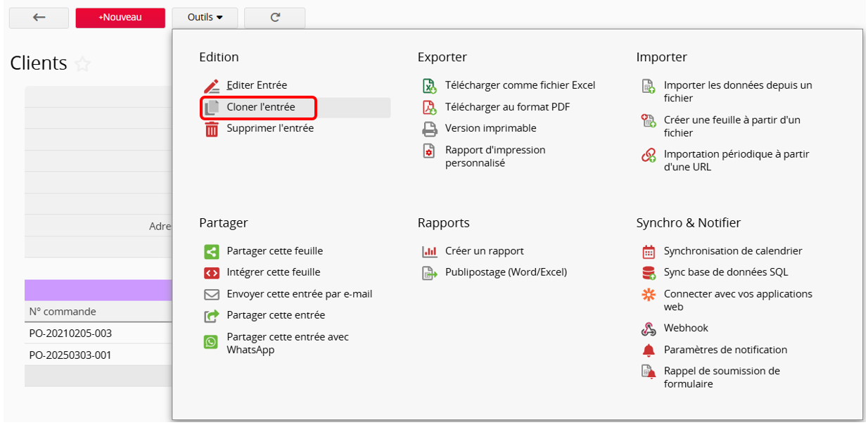Click the PDF download icon
The width and height of the screenshot is (868, 425).
429,107
